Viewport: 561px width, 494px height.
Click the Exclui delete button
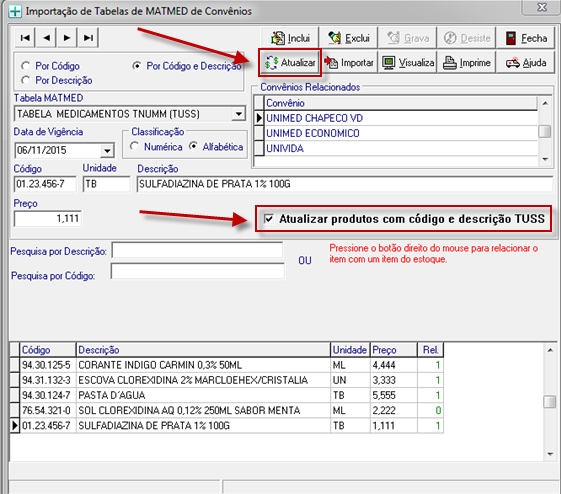[x=348, y=38]
